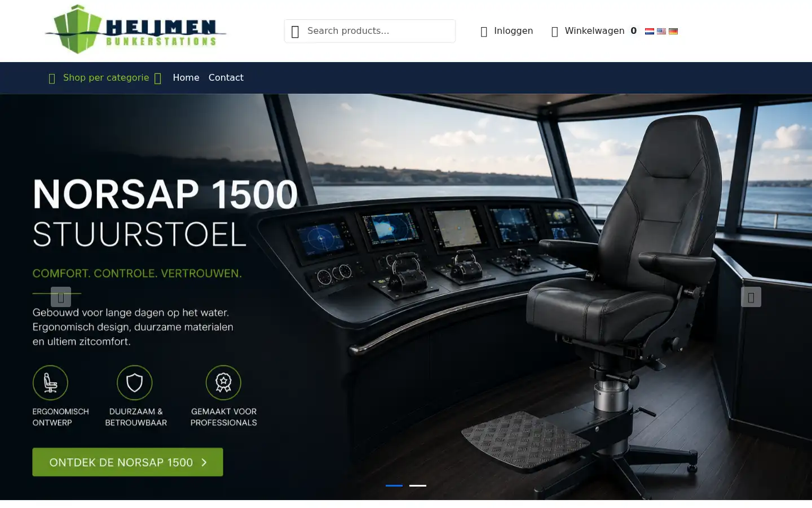Switch language with the Dutch flag

click(x=650, y=31)
